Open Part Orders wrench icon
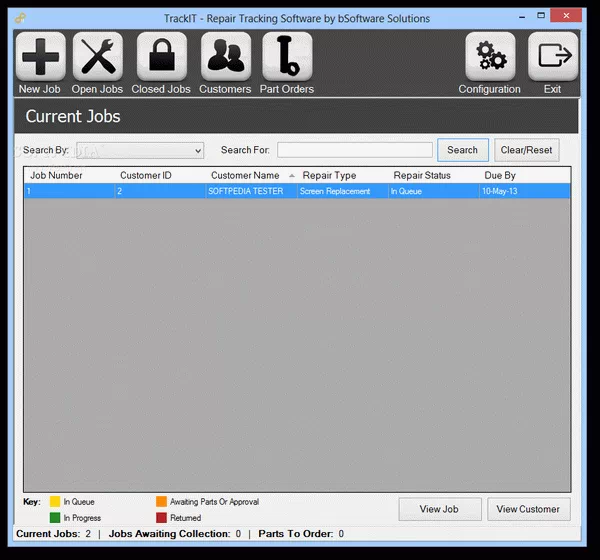The image size is (600, 560). tap(287, 57)
